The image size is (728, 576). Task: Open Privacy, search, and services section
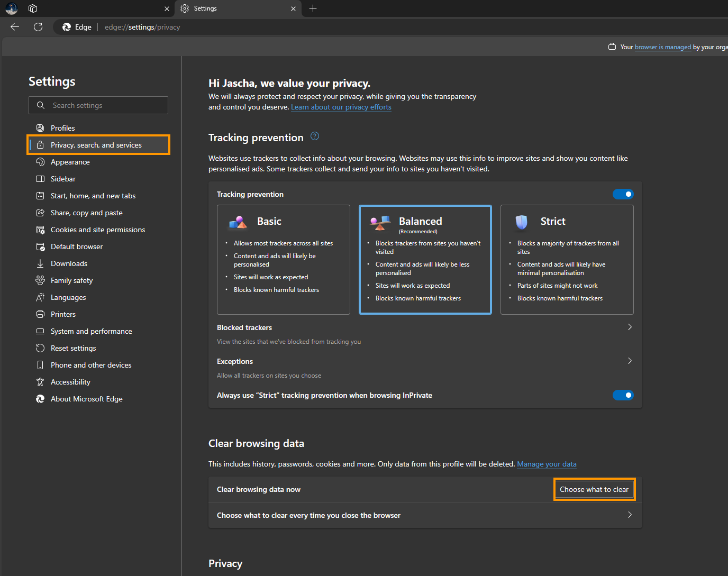pyautogui.click(x=98, y=145)
